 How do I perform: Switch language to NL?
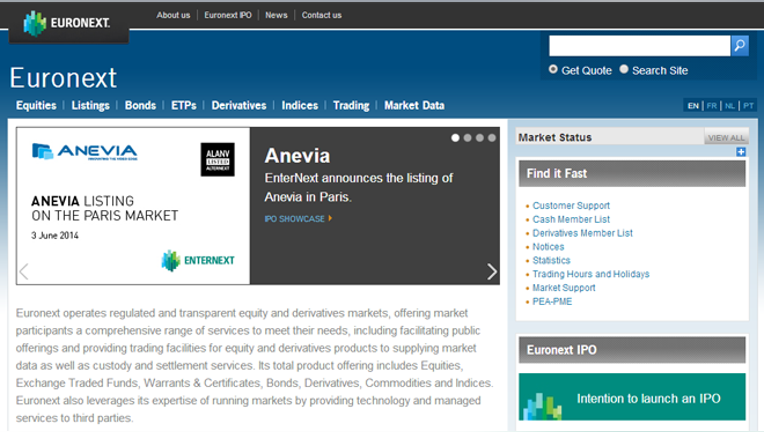click(x=729, y=106)
